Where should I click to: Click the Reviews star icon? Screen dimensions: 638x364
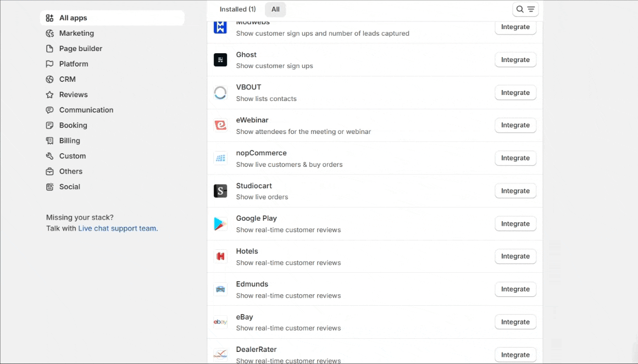click(x=49, y=95)
